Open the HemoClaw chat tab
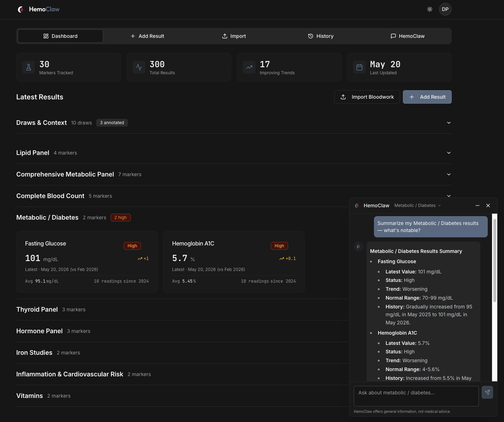The width and height of the screenshot is (504, 422). pyautogui.click(x=408, y=36)
